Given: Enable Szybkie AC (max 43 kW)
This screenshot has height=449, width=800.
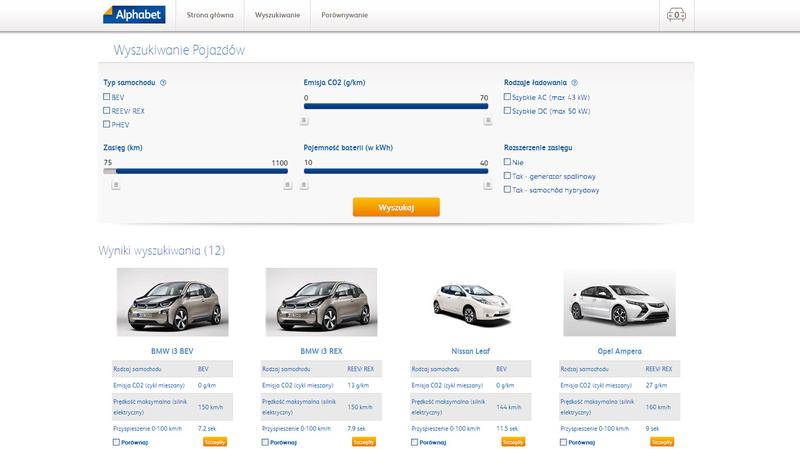Looking at the screenshot, I should [x=507, y=96].
